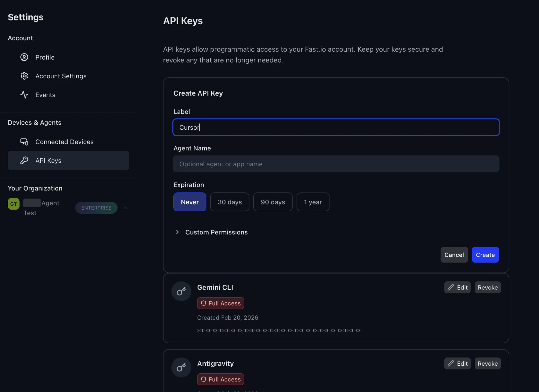The height and width of the screenshot is (392, 539).
Task: Click the Connected Devices monitor icon
Action: point(24,141)
